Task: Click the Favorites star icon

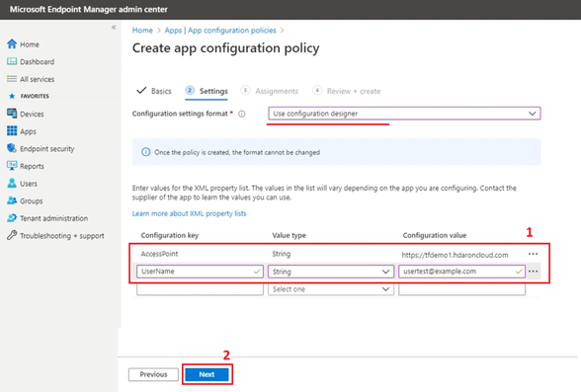Action: (12, 96)
